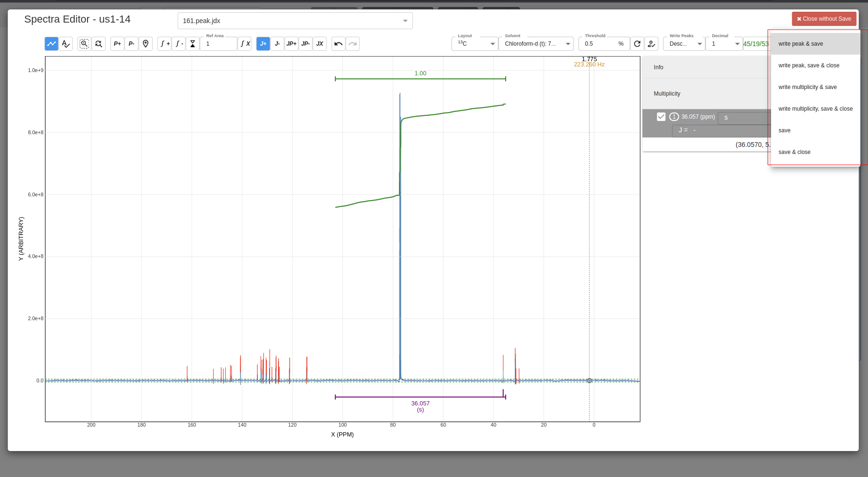The height and width of the screenshot is (477, 868).
Task: Choose 'write peak & save' menu entry
Action: 801,43
